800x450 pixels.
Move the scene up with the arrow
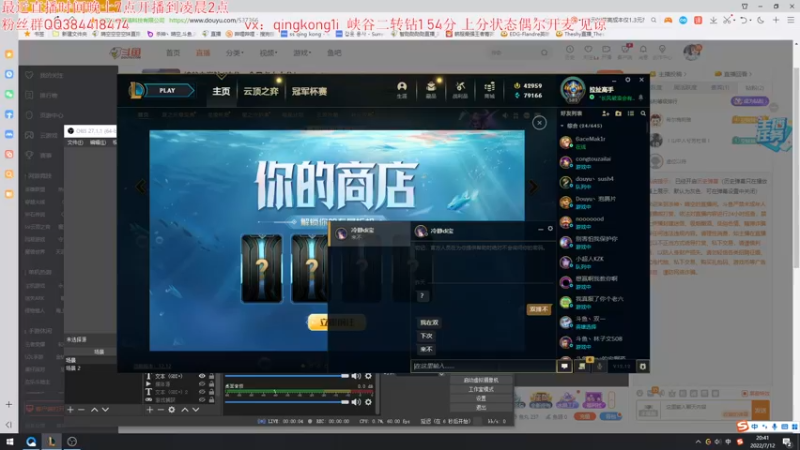94,410
